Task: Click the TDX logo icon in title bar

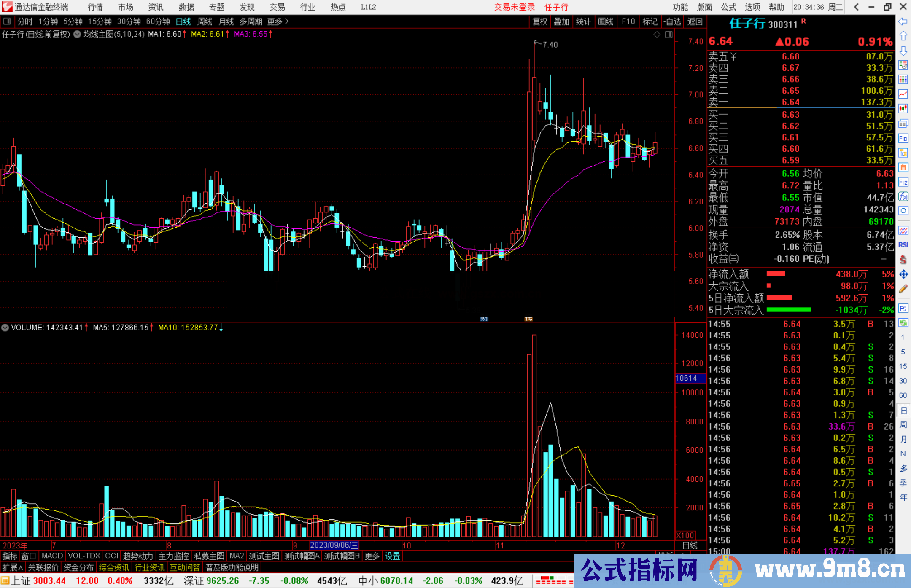Action: [7, 7]
